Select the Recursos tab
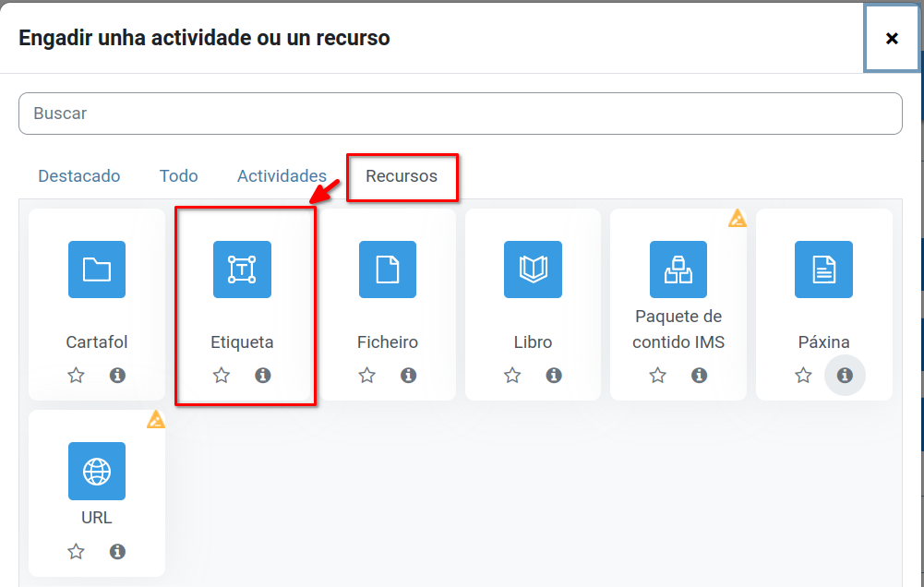This screenshot has height=587, width=924. (x=402, y=176)
